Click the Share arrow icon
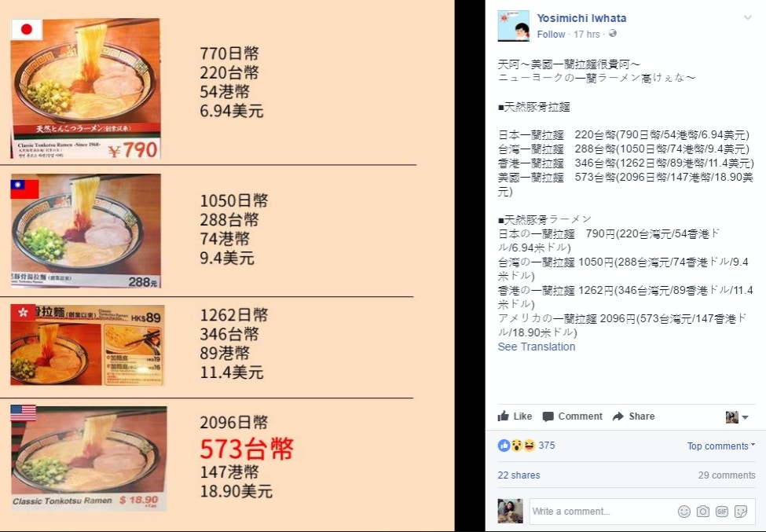The width and height of the screenshot is (766, 532). (618, 416)
